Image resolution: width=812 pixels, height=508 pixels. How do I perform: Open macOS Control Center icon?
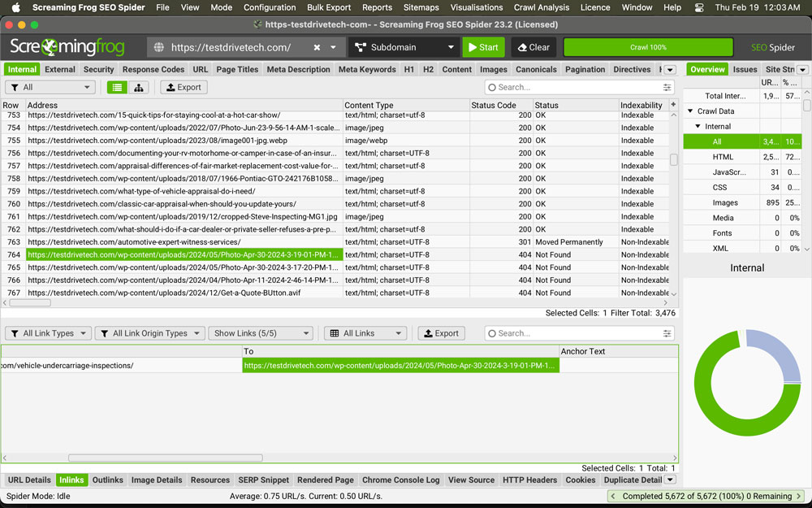(x=698, y=7)
